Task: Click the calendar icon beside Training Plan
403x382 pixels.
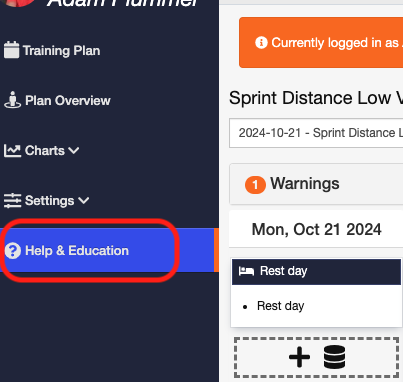Action: [x=12, y=50]
